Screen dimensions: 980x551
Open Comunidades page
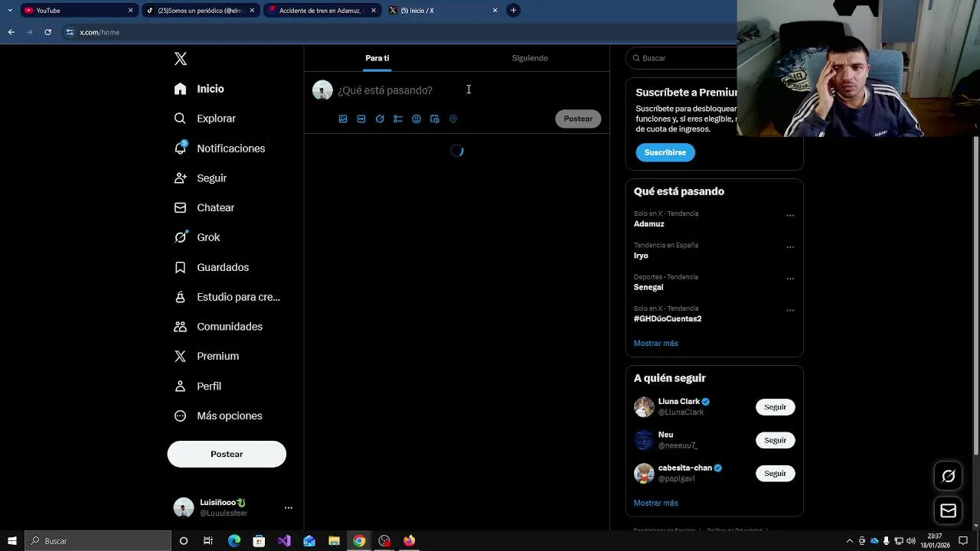[x=219, y=327]
